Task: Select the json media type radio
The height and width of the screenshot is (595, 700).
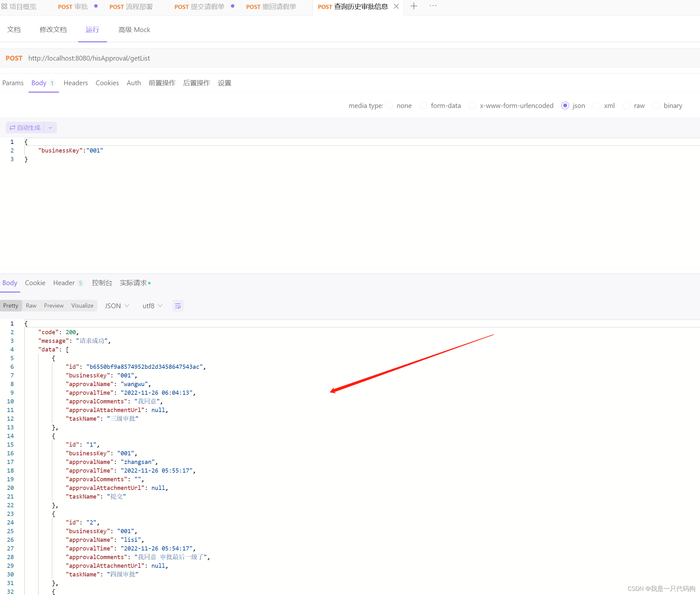Action: click(x=565, y=106)
